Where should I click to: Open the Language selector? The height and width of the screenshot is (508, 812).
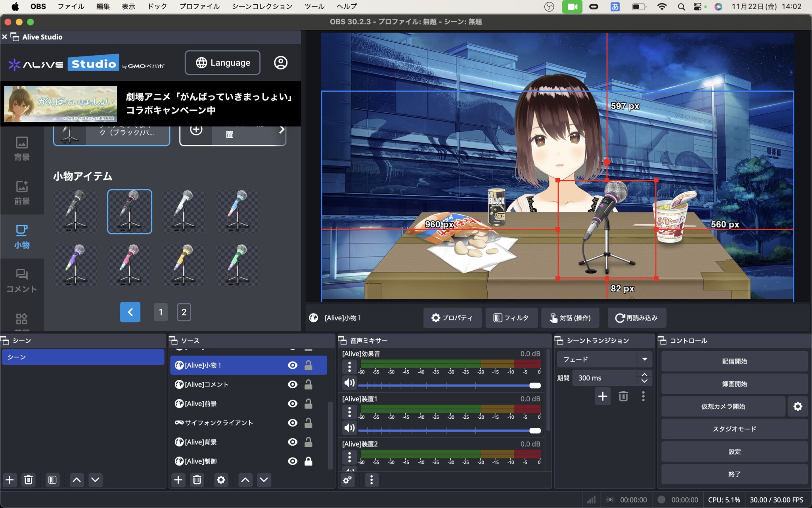coord(222,63)
